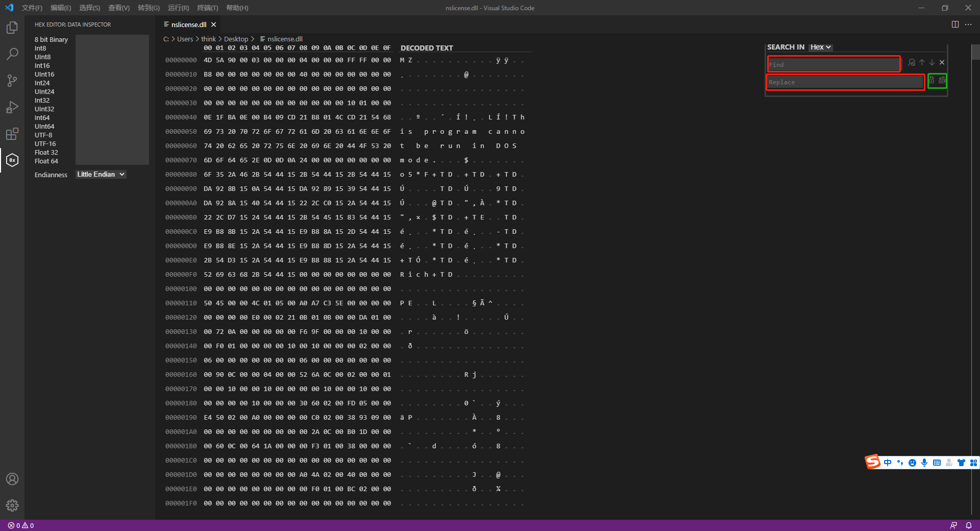Click the offset label 000001F0
The height and width of the screenshot is (531, 980).
pyautogui.click(x=181, y=503)
